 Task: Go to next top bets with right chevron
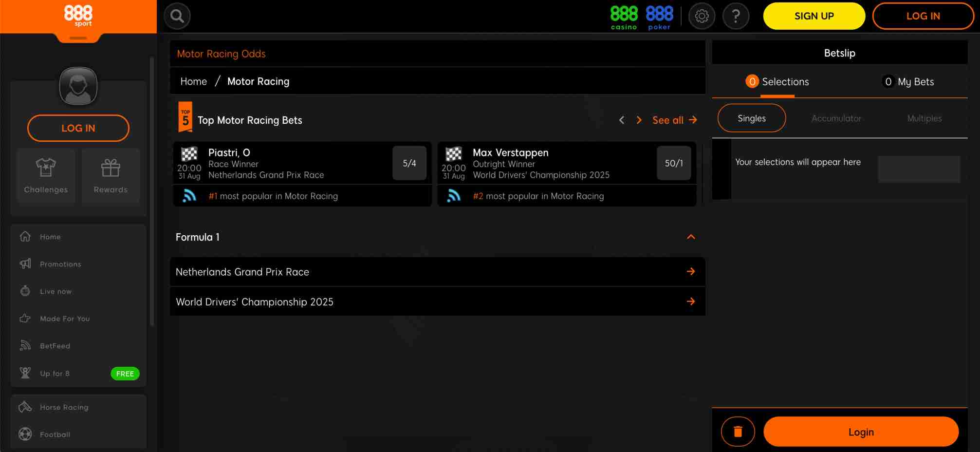pos(639,120)
